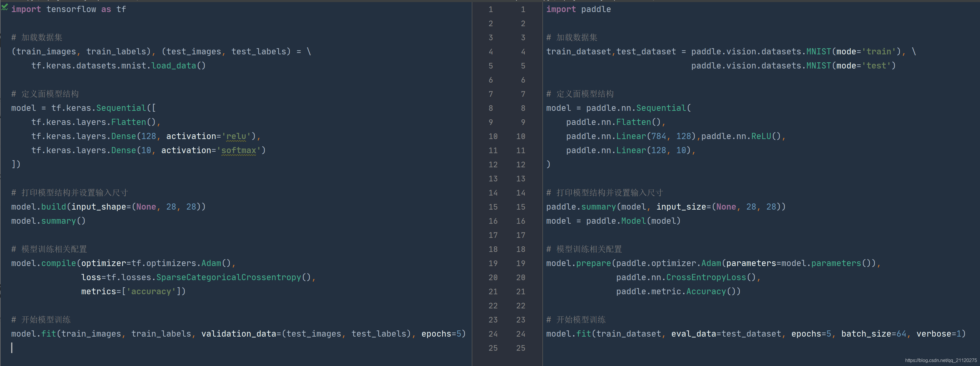Click SparseCategoricalCrossentropy in left code
The height and width of the screenshot is (366, 980).
228,278
